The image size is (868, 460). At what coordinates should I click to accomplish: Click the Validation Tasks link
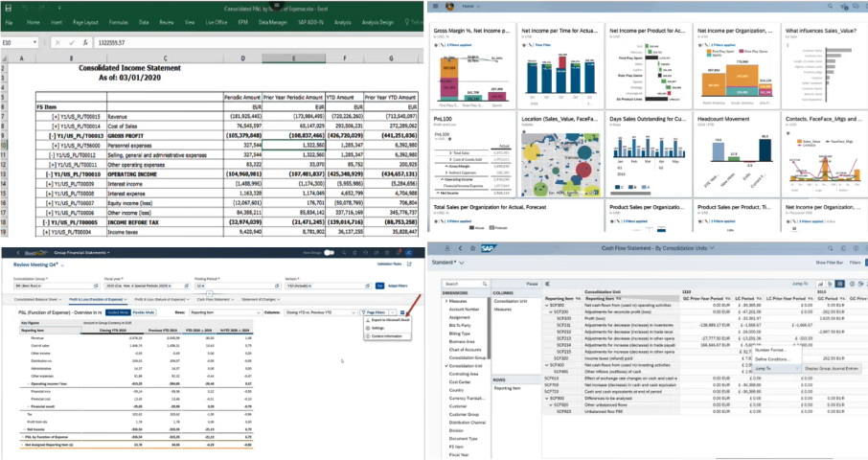pyautogui.click(x=389, y=264)
